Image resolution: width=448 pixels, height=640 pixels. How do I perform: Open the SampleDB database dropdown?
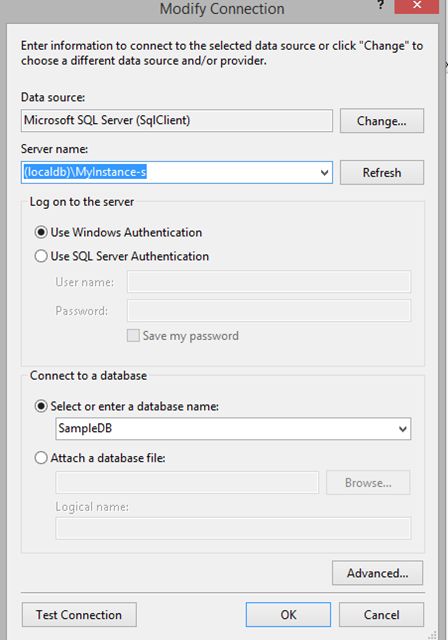tap(402, 429)
